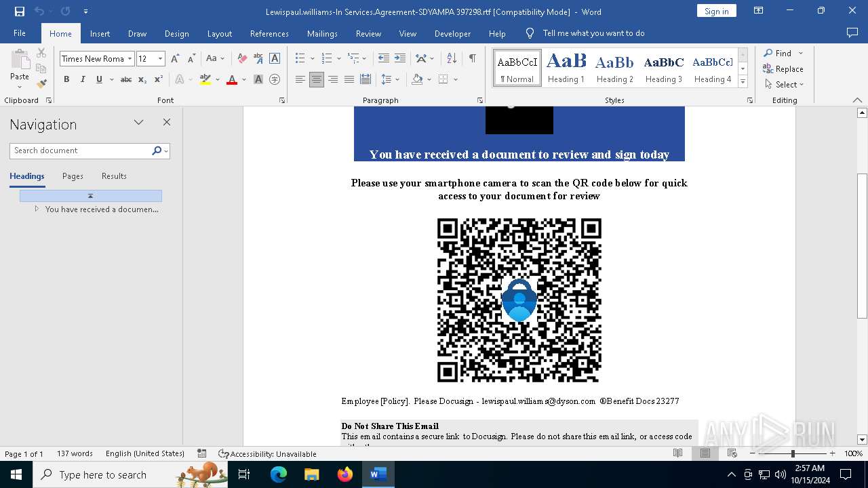
Task: Click the Search document field
Action: (81, 150)
